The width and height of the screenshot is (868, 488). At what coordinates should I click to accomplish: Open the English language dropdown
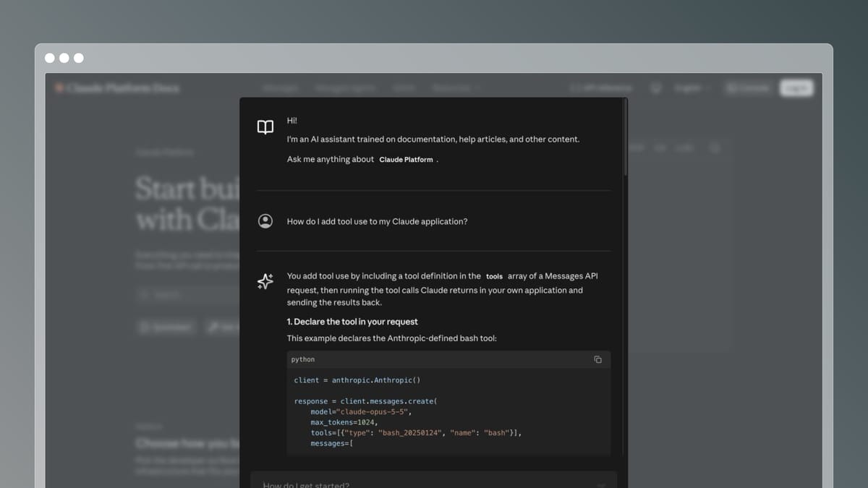[x=692, y=88]
